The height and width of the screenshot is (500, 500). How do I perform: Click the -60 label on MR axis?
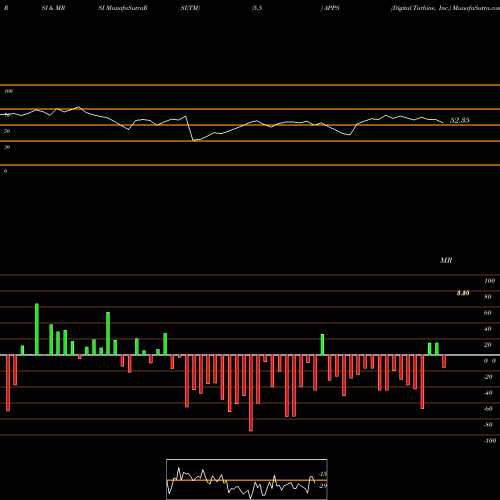pos(488,409)
